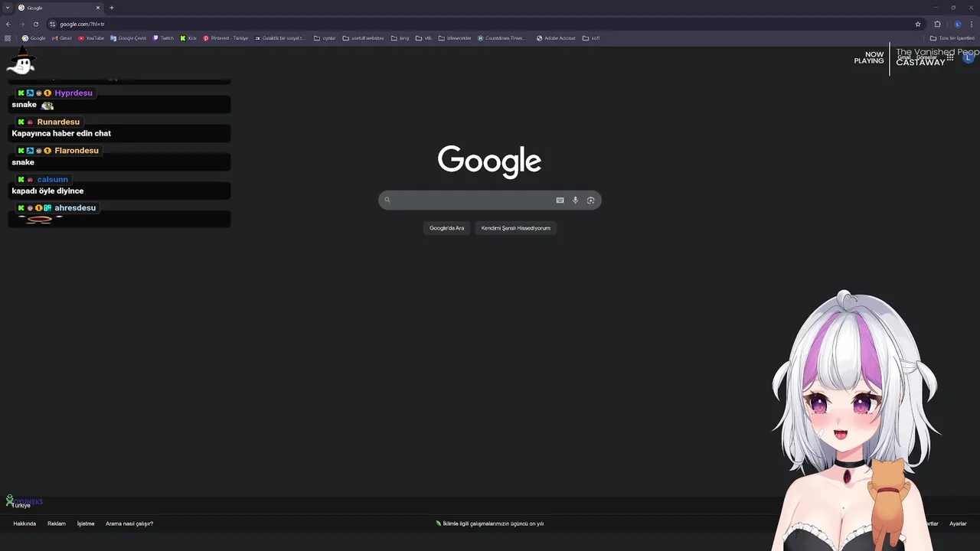
Task: Go back to the previous page
Action: (8, 24)
